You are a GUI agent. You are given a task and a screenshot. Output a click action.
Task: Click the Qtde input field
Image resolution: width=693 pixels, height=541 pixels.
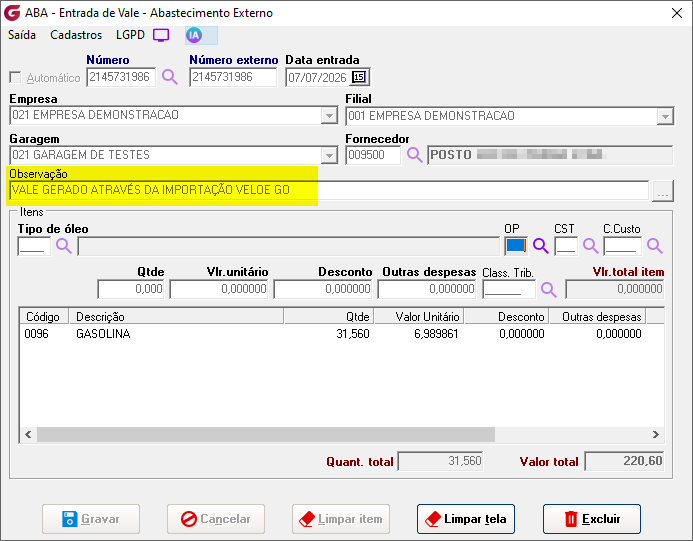[x=131, y=290]
